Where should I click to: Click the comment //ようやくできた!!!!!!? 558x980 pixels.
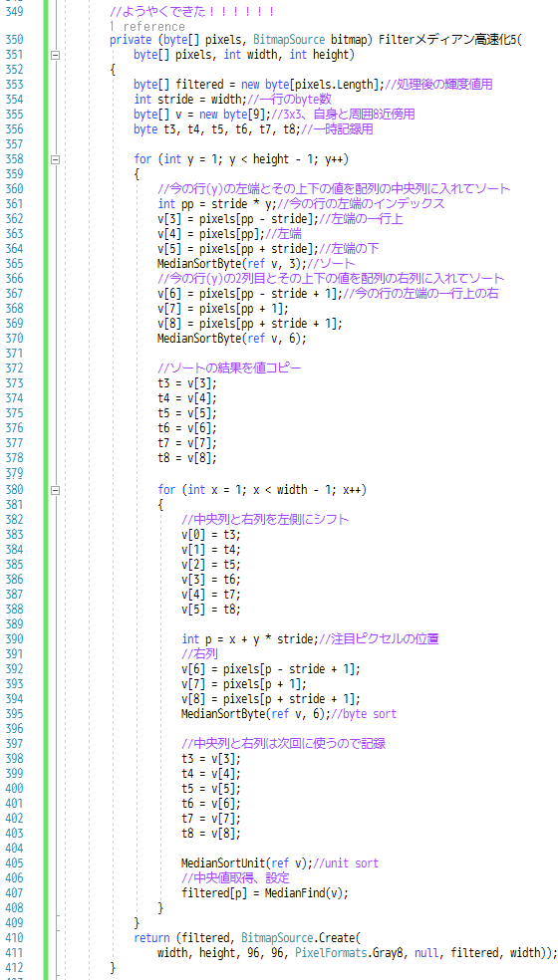pos(192,12)
